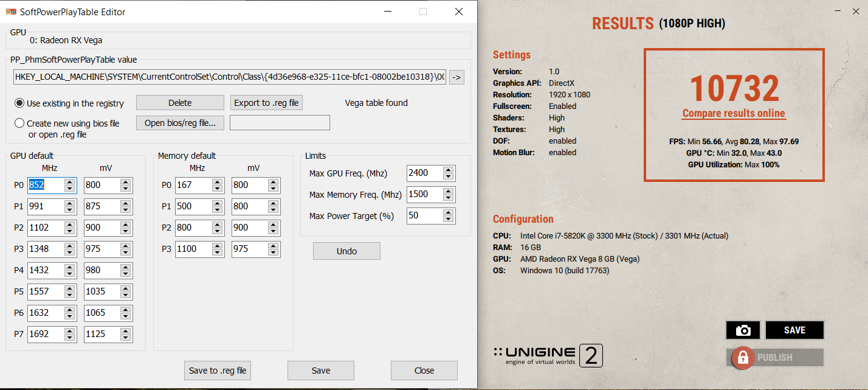Click the GPU P0 MHz field showing 852

[x=45, y=185]
